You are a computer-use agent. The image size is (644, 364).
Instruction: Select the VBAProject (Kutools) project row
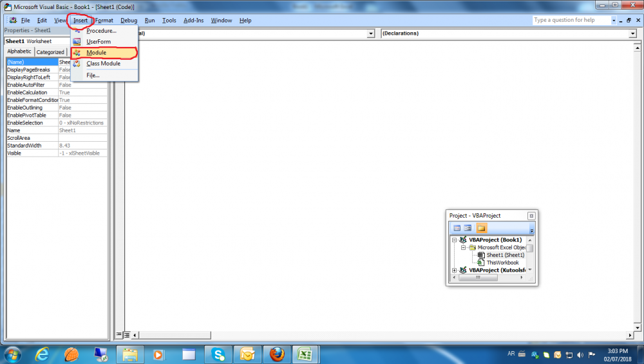tap(497, 271)
